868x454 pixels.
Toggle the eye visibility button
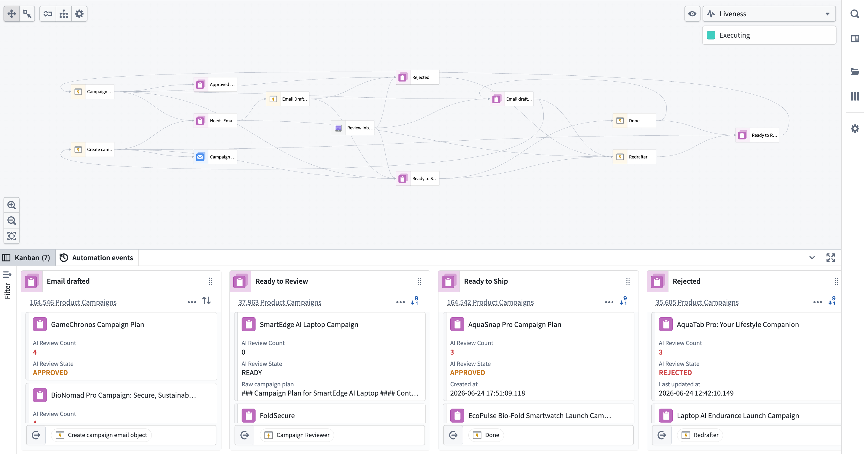pos(692,14)
